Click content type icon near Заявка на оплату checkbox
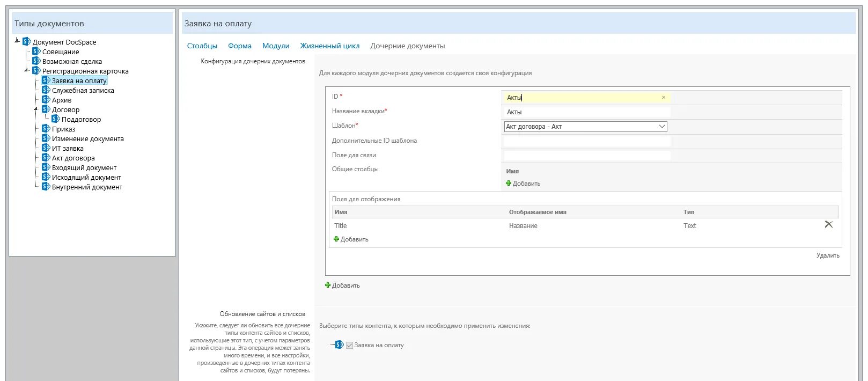This screenshot has height=381, width=868. pos(339,345)
